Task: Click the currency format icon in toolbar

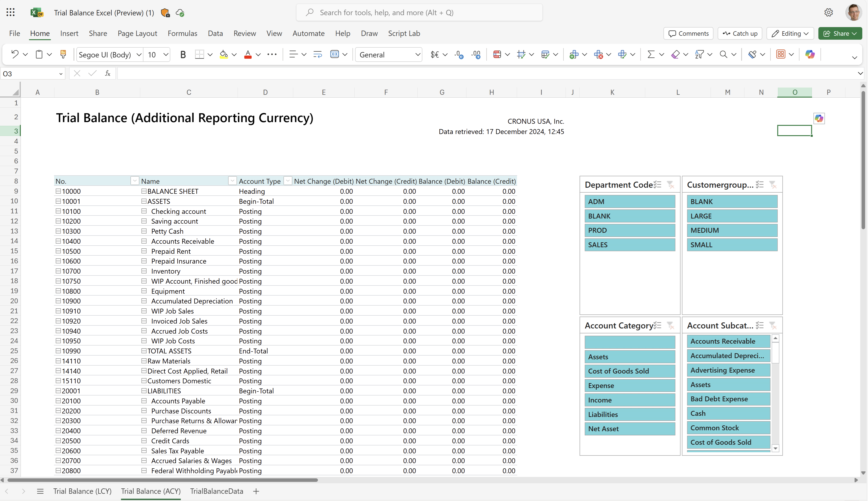Action: pyautogui.click(x=435, y=54)
